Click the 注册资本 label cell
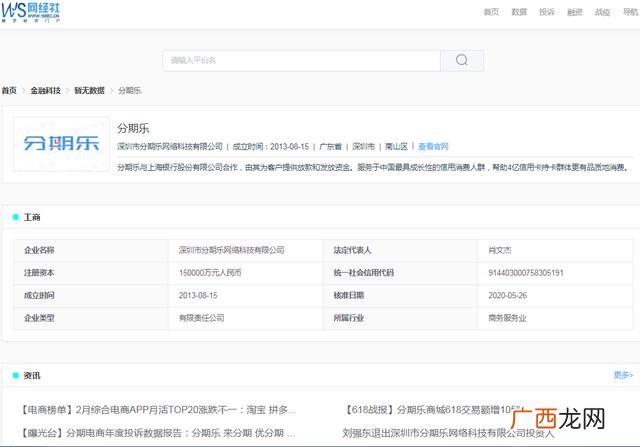The image size is (640, 447). [91, 273]
